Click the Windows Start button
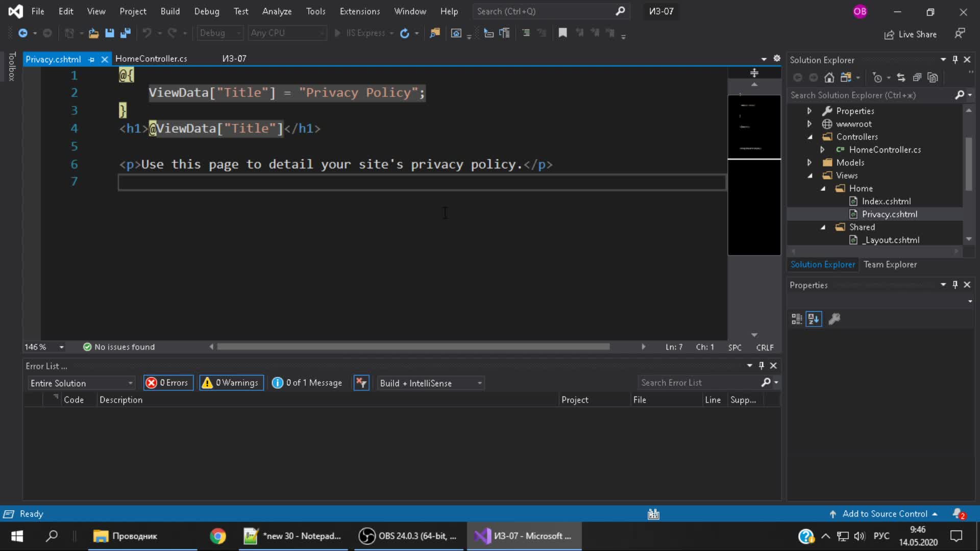980x551 pixels. tap(17, 536)
